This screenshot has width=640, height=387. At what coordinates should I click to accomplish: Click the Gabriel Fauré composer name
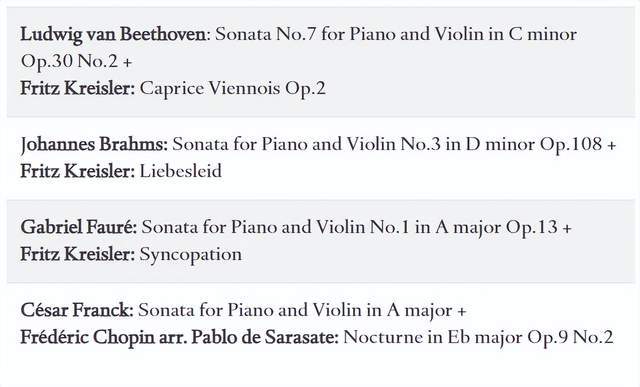[x=79, y=227]
